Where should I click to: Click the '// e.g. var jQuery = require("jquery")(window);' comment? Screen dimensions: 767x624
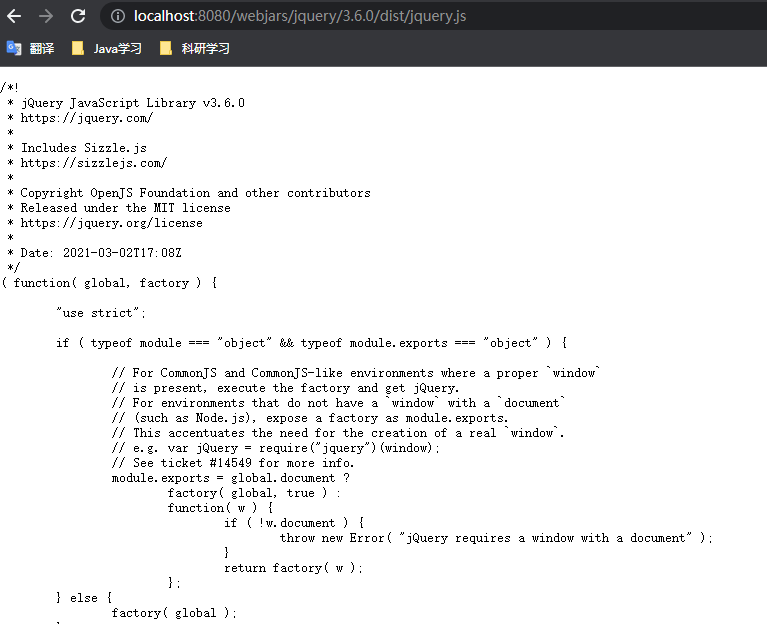point(276,448)
